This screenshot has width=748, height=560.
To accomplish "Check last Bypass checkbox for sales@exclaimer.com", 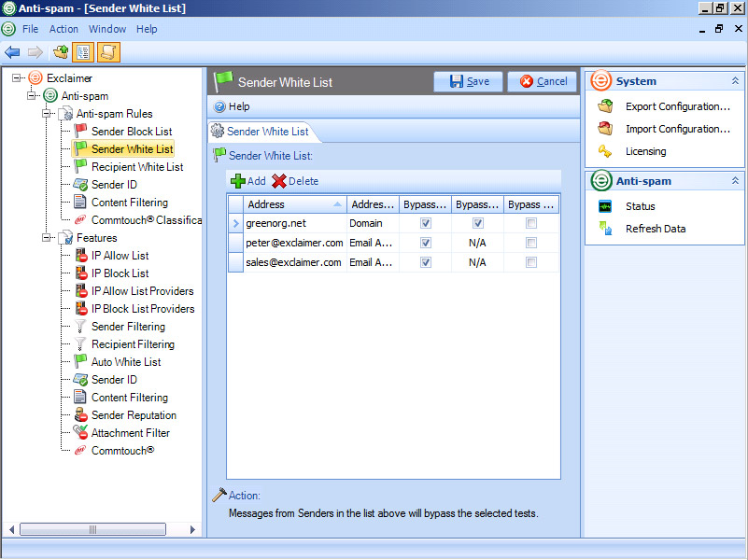I will (x=531, y=262).
